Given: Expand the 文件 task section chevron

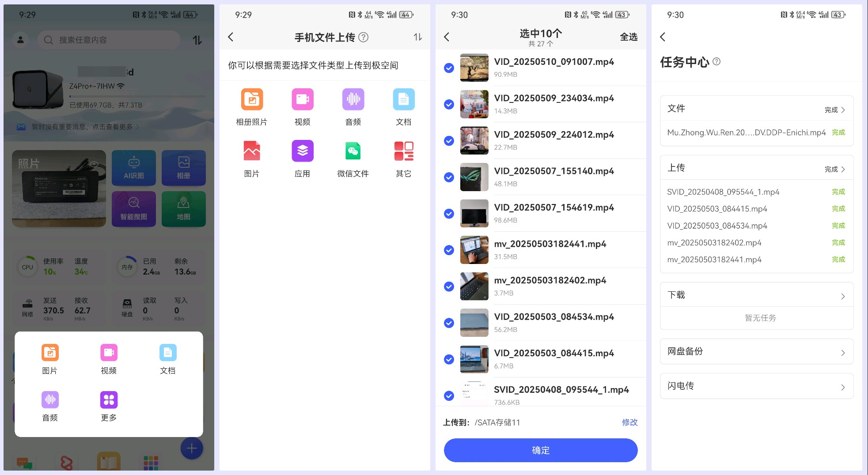Looking at the screenshot, I should 843,110.
